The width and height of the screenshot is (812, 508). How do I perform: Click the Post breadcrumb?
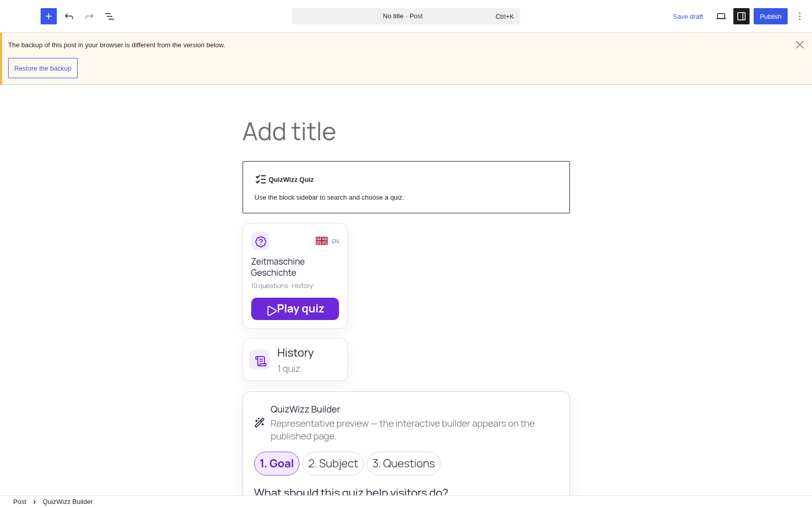(20, 502)
